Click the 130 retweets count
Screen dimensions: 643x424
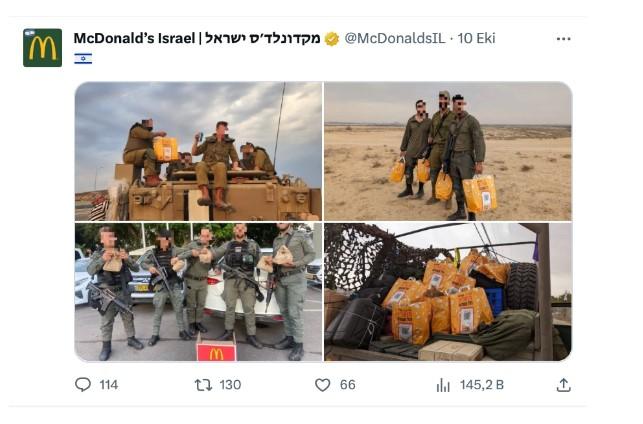230,385
